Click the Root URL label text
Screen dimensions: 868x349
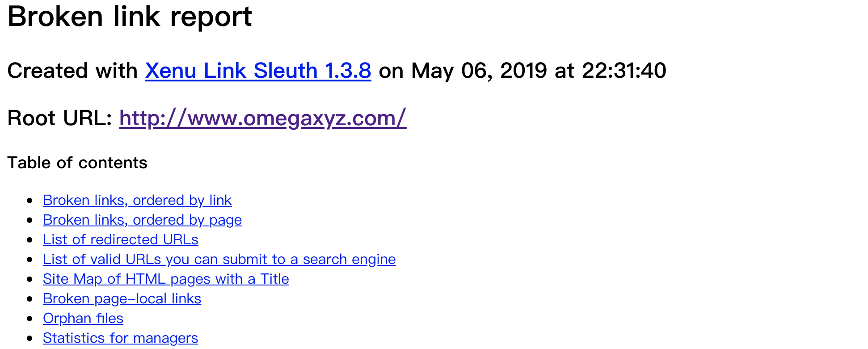[59, 118]
